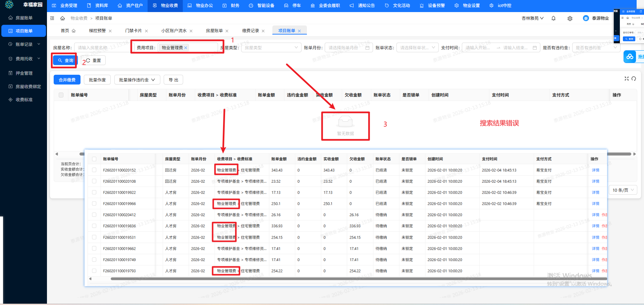Open the 财务 top menu
The width and height of the screenshot is (644, 305).
tap(231, 6)
